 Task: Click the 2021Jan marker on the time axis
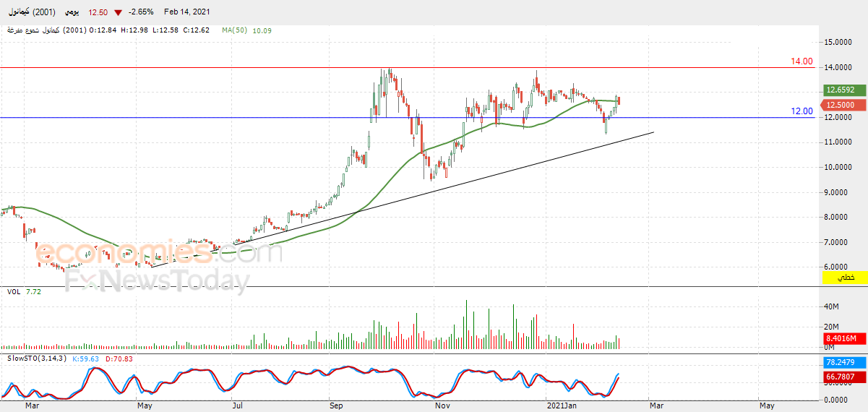click(562, 406)
